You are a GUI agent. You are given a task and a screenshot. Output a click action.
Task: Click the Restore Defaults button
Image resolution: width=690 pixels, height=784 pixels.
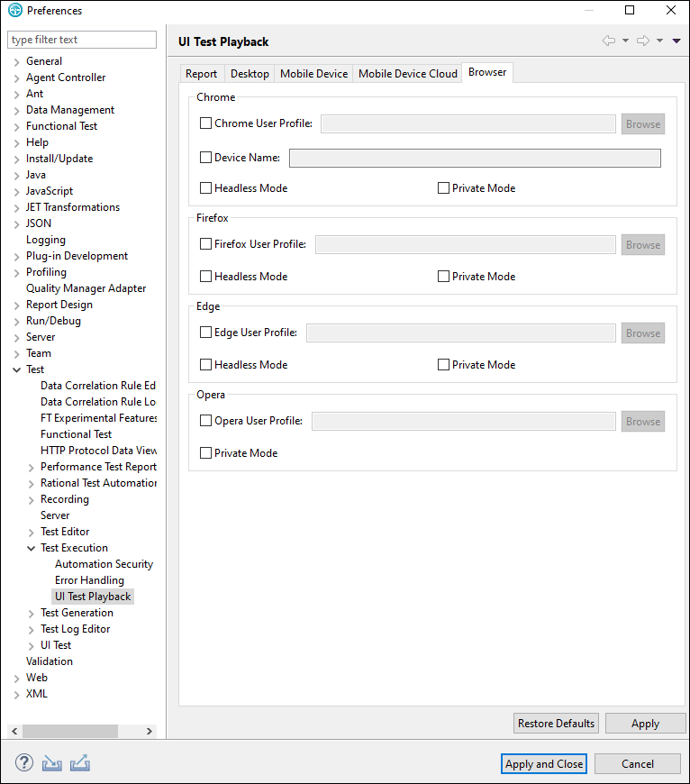tap(556, 723)
